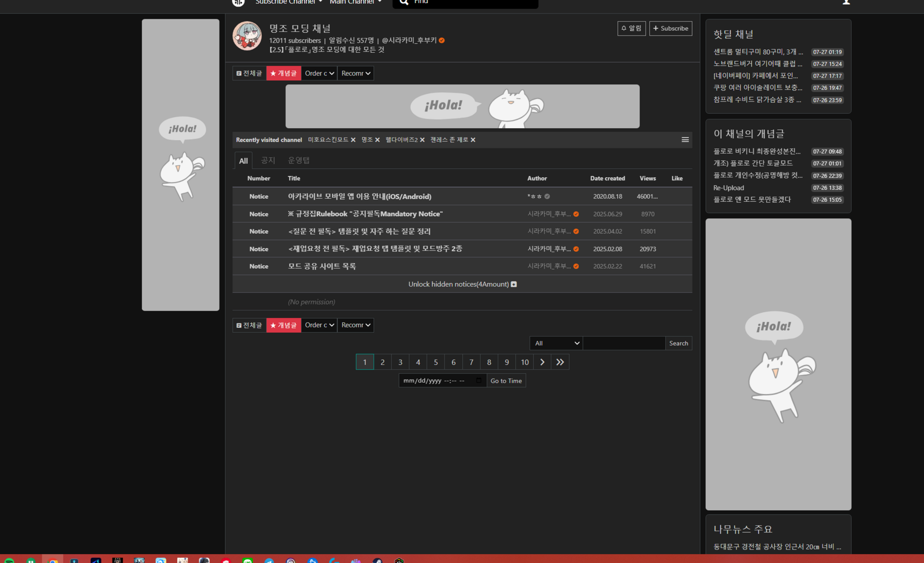
Task: Select the upper 전체글 all posts button
Action: (249, 73)
